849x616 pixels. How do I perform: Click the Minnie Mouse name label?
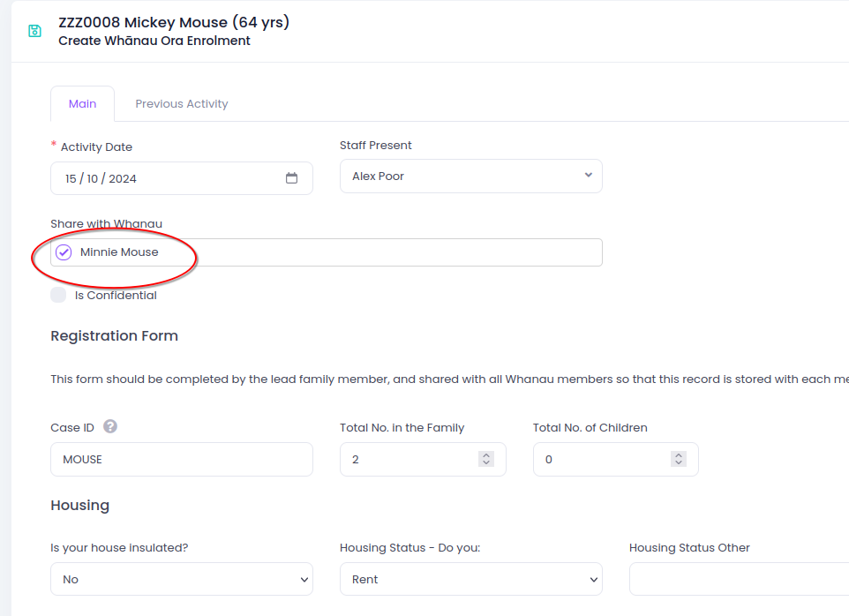tap(119, 252)
